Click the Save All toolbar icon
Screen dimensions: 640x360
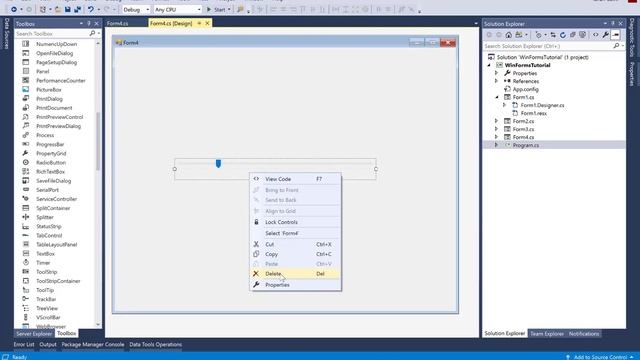click(x=77, y=9)
